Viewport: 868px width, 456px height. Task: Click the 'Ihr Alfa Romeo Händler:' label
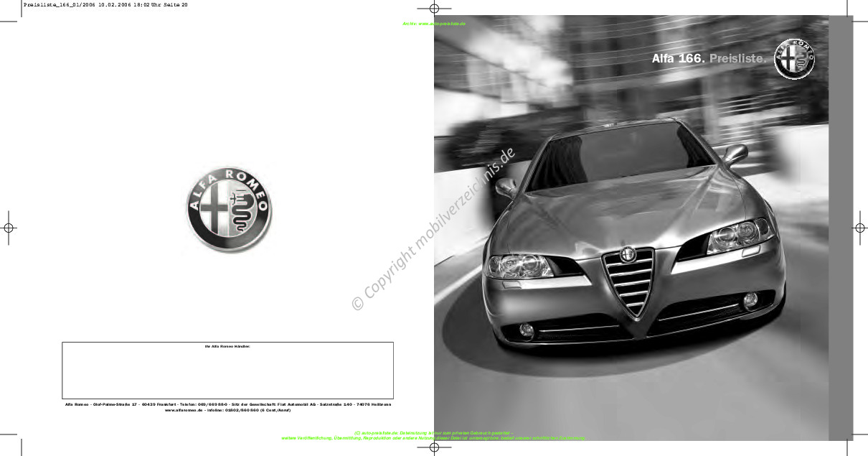coord(228,347)
